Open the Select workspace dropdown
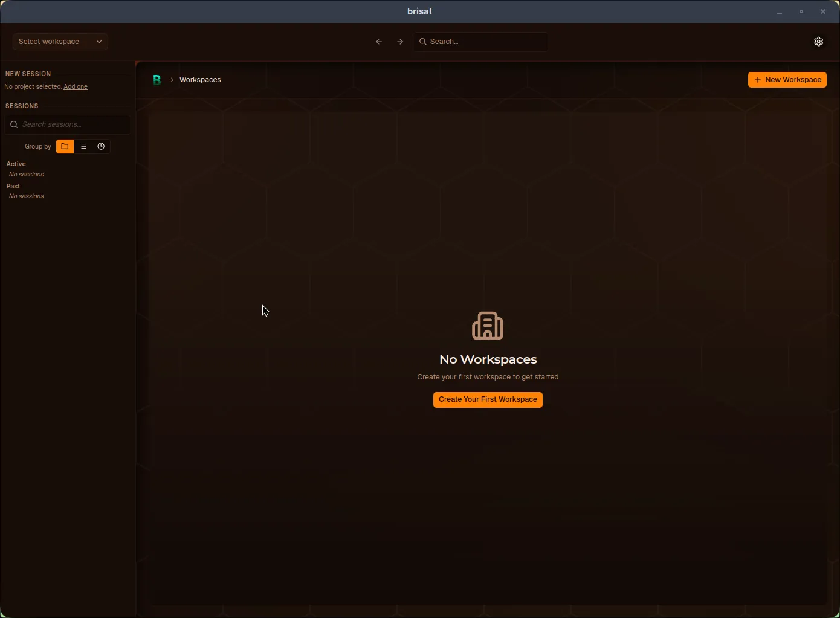Image resolution: width=840 pixels, height=618 pixels. pos(60,42)
